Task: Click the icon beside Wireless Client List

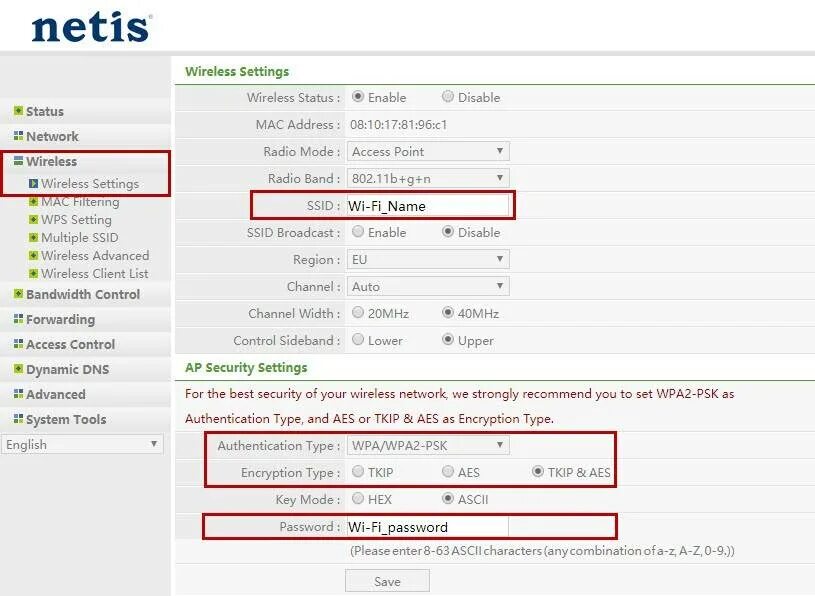Action: [33, 273]
